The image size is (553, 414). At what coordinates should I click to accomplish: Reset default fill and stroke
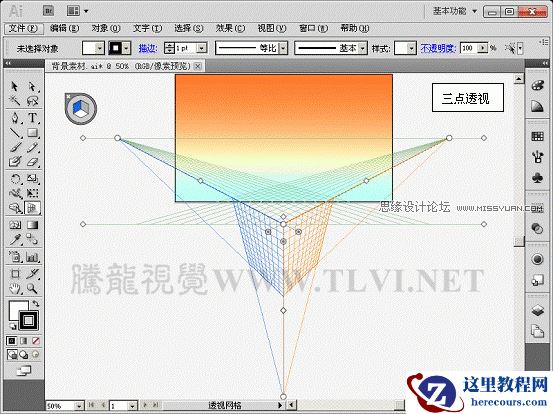12,326
